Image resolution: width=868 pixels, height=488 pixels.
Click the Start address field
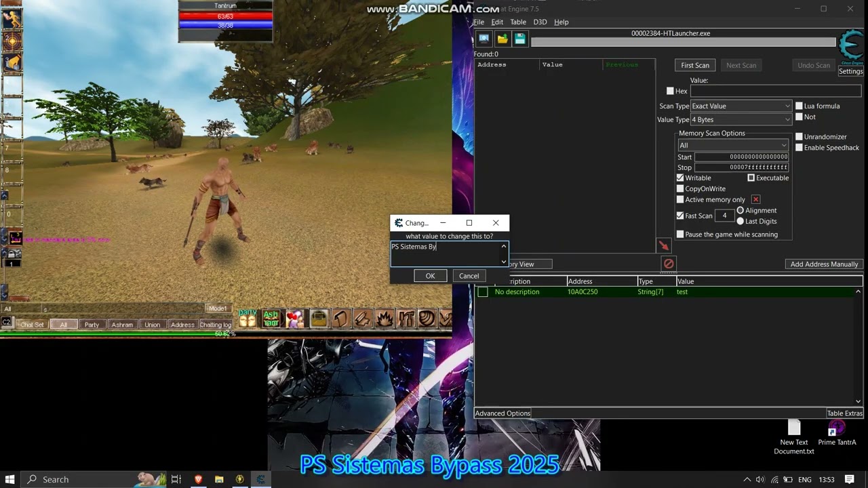point(742,157)
